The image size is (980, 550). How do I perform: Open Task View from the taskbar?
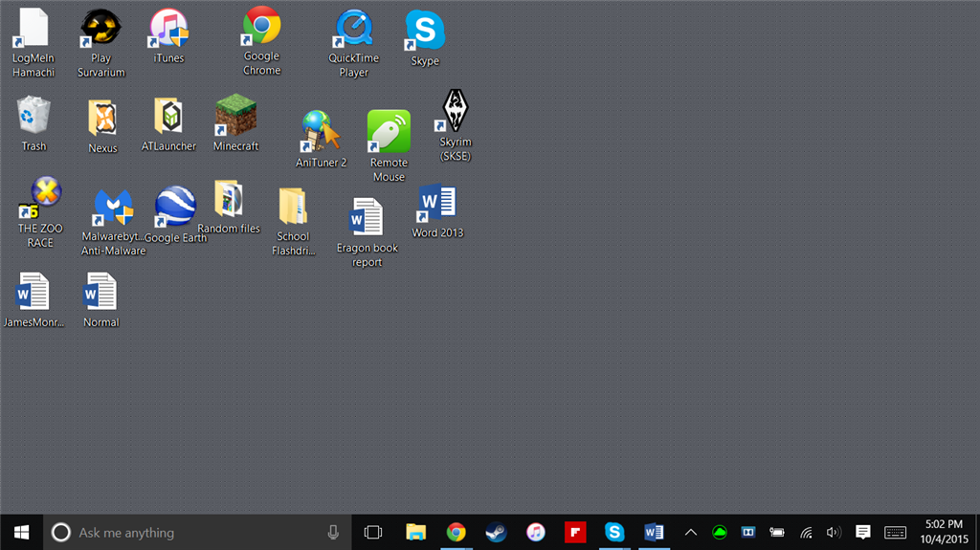click(x=373, y=533)
